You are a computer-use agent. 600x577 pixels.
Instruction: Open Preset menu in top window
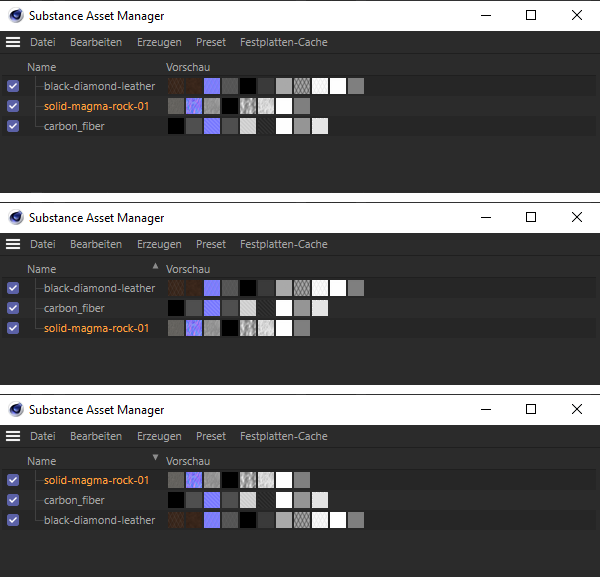coord(211,42)
